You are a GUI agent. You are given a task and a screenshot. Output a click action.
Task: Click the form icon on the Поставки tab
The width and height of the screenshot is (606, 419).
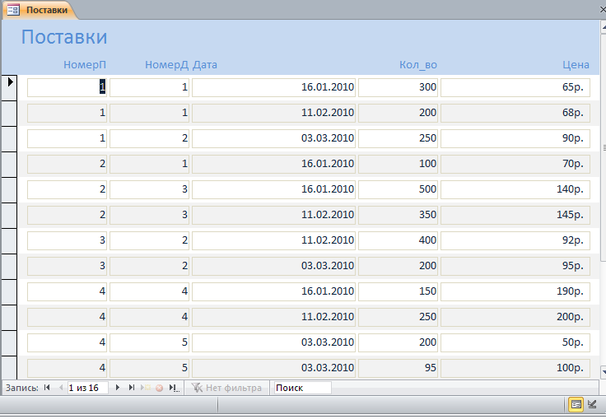[13, 10]
